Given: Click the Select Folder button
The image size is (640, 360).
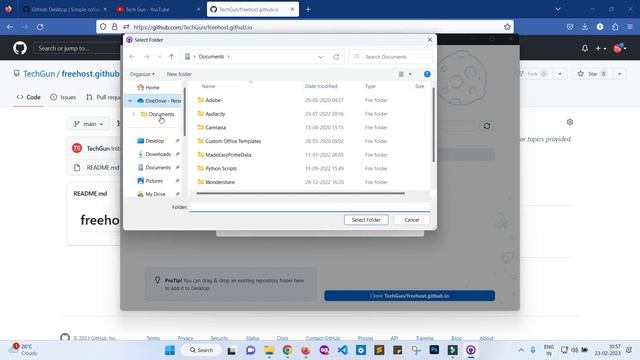Looking at the screenshot, I should (366, 220).
